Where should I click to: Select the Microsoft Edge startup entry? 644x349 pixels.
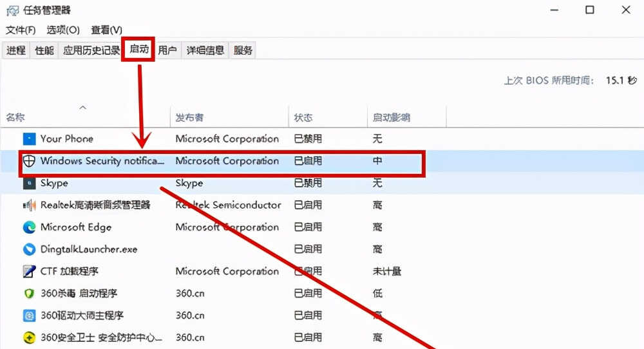(x=75, y=227)
